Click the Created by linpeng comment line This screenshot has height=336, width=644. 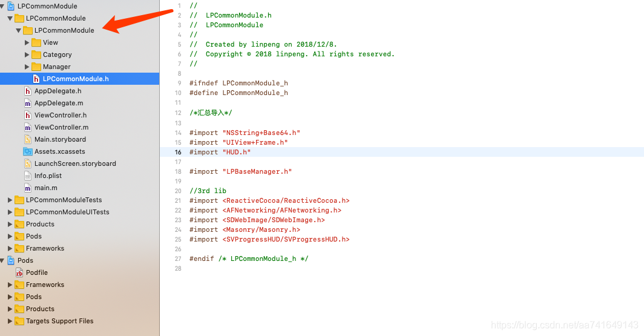coord(263,44)
